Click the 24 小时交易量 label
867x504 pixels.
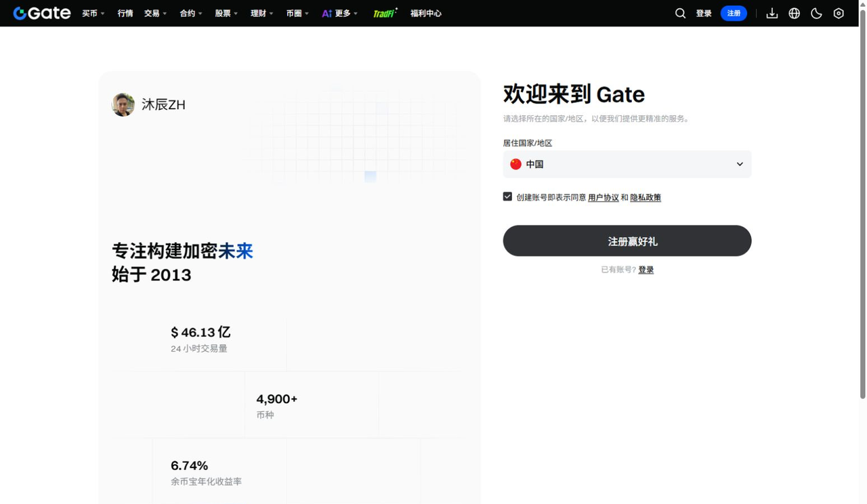[199, 348]
